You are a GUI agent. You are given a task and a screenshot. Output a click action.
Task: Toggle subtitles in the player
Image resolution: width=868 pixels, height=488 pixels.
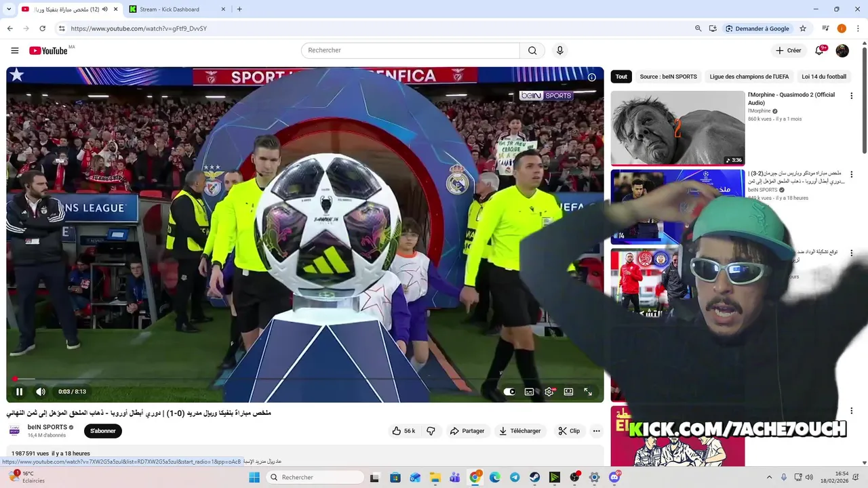click(x=529, y=392)
